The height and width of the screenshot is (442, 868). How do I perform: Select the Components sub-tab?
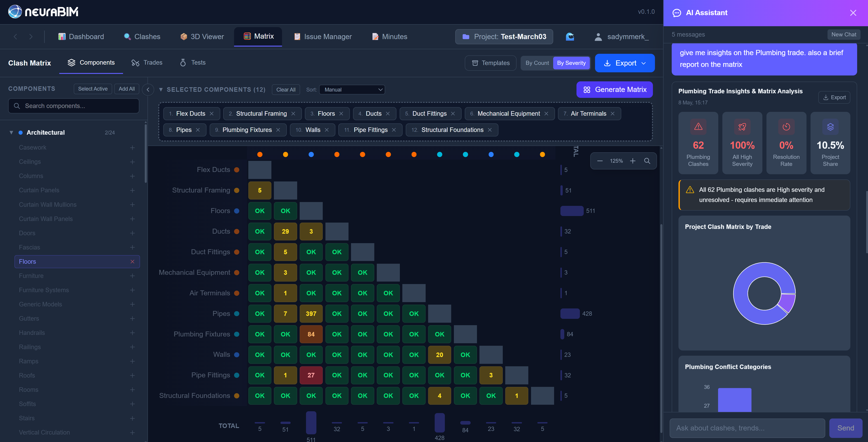click(91, 63)
